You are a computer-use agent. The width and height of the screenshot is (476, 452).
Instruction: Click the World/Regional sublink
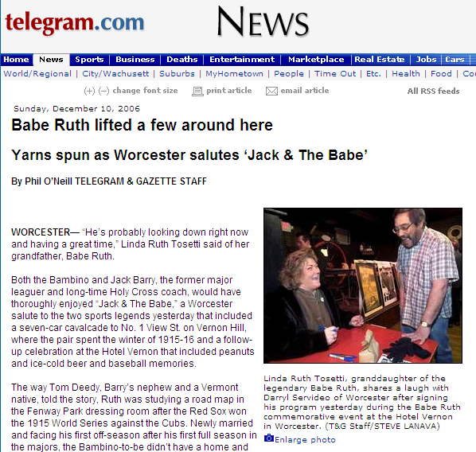37,74
